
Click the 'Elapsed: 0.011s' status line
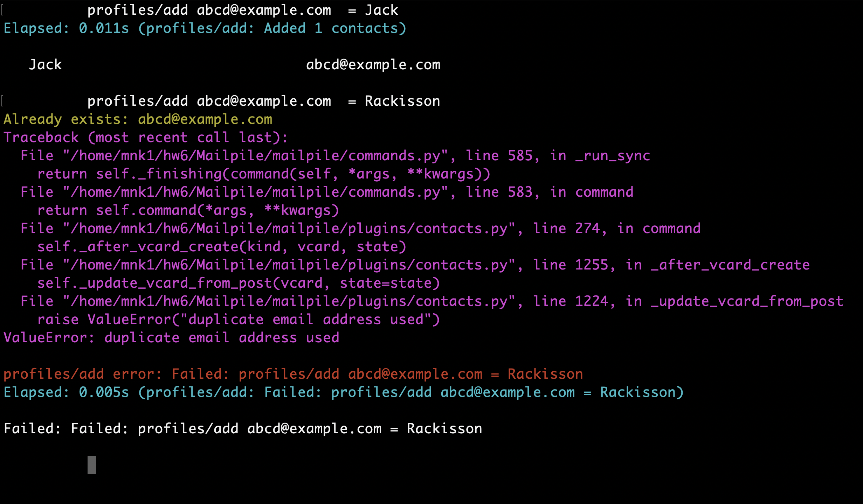(205, 29)
